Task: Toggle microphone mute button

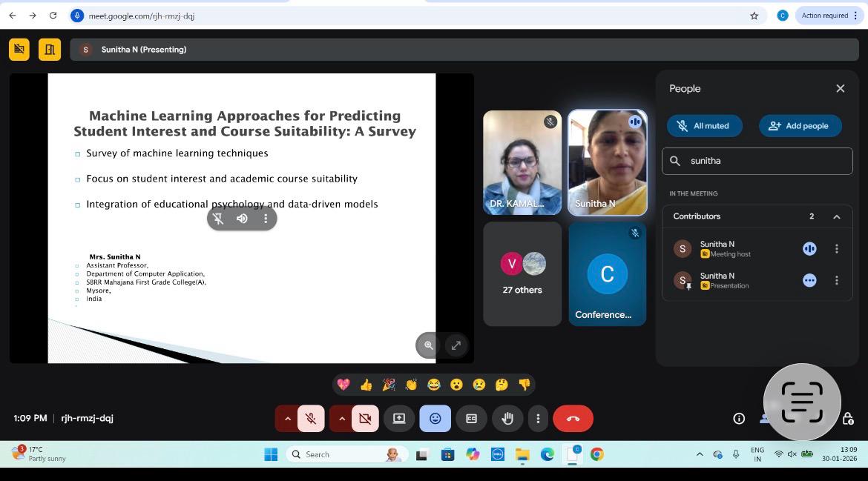Action: [311, 419]
